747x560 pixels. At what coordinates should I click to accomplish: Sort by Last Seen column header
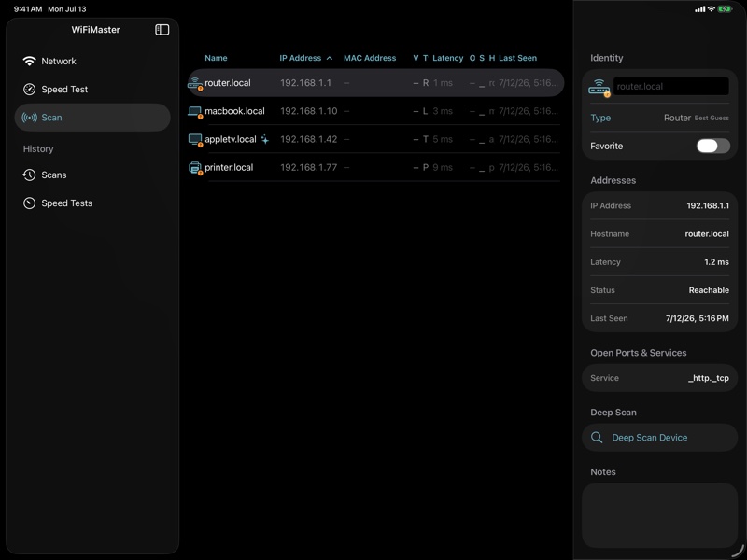click(x=517, y=58)
